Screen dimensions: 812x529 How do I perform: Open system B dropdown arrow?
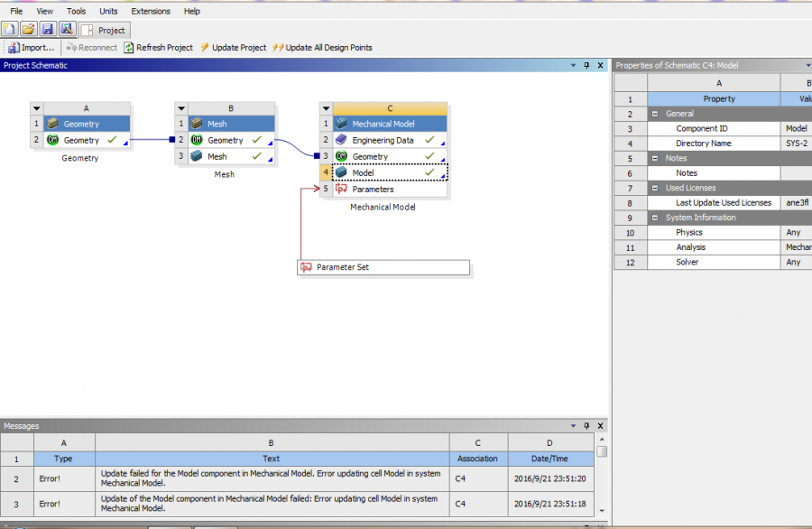[181, 109]
